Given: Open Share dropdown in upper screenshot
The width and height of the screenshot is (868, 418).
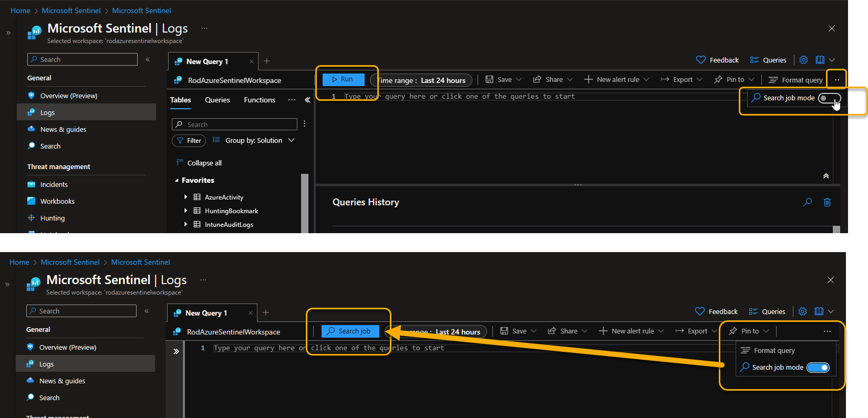Looking at the screenshot, I should (553, 80).
